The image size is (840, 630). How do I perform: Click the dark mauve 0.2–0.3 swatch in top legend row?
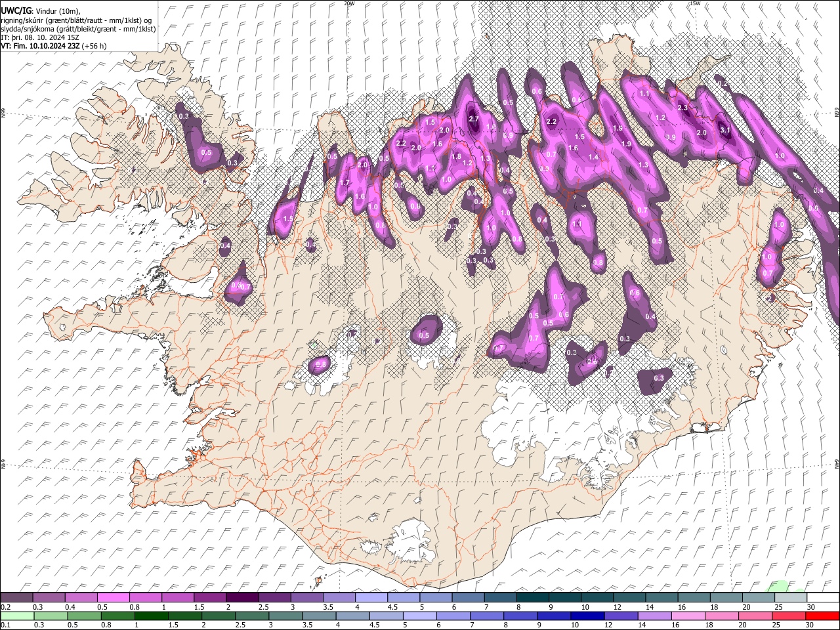(x=16, y=598)
